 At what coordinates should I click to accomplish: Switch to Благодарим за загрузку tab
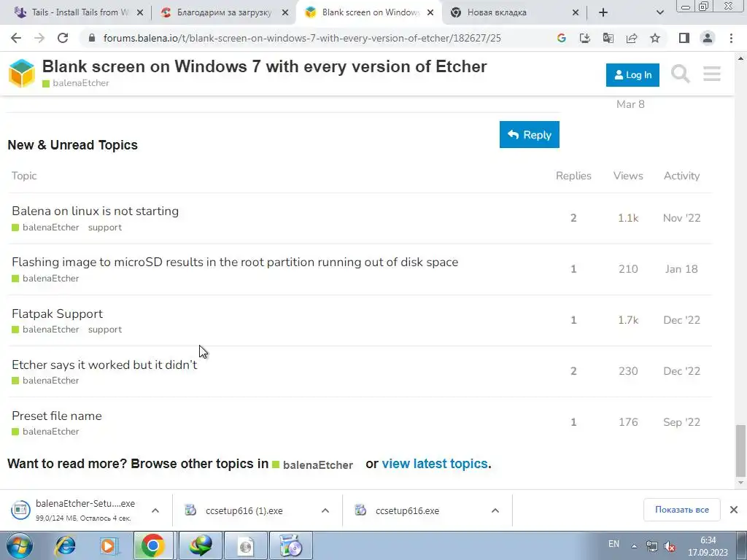[224, 12]
